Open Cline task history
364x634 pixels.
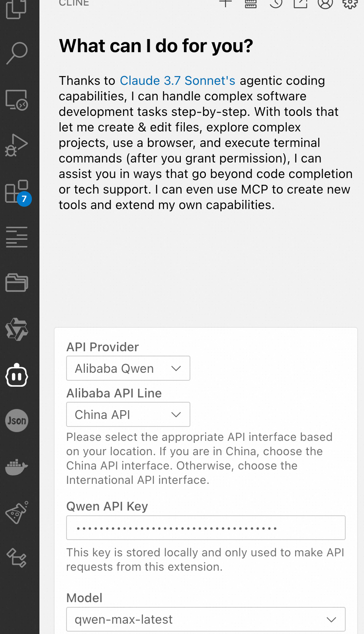pos(276,4)
